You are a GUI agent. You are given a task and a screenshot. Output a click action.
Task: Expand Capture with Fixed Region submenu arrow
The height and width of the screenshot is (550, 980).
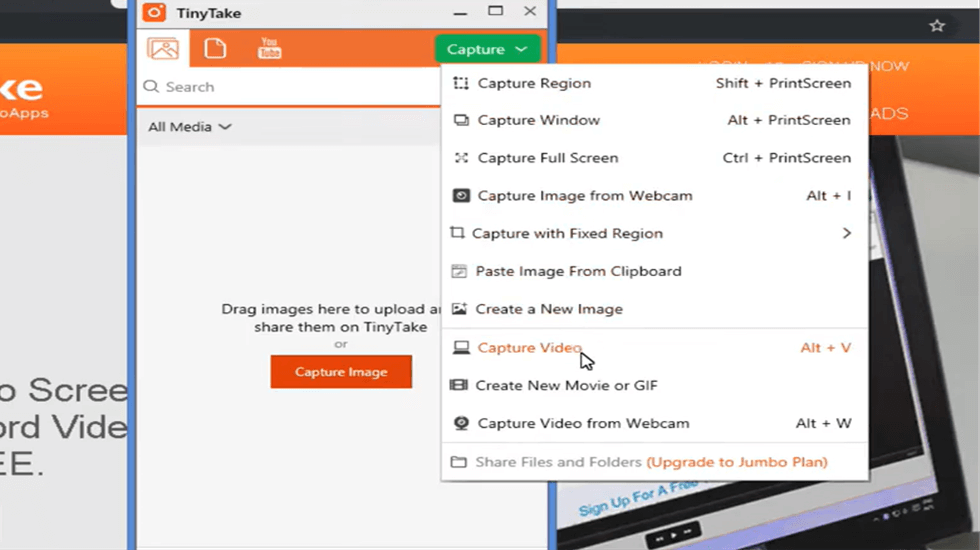tap(847, 233)
